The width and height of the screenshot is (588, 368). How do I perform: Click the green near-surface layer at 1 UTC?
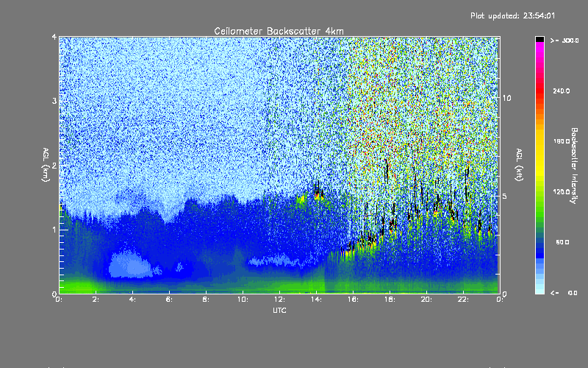tap(78, 286)
